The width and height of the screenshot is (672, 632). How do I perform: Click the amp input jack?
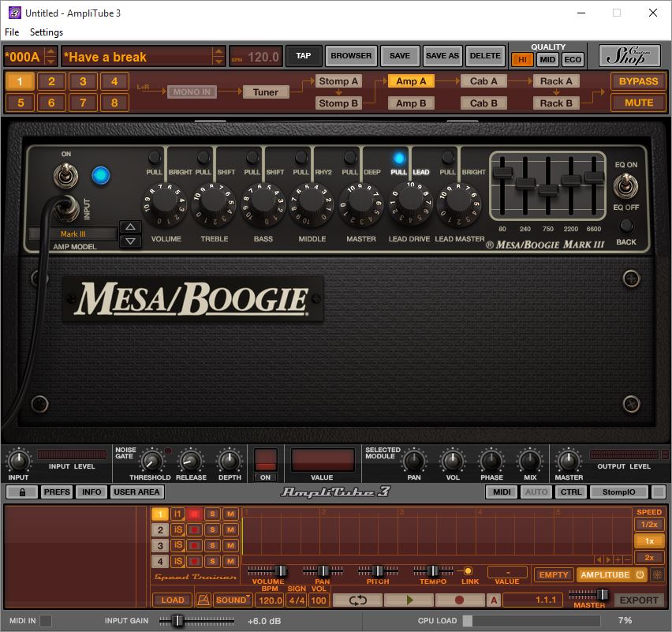[68, 208]
